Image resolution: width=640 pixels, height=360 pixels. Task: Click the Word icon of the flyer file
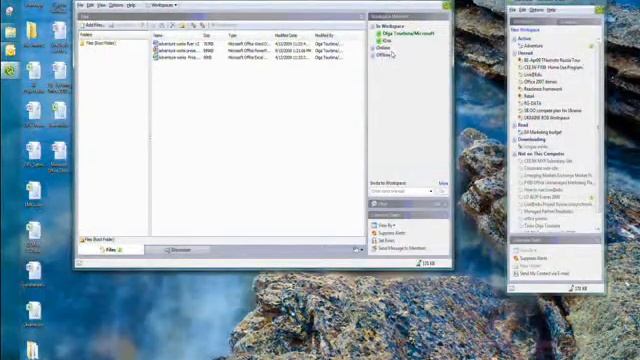pos(156,43)
